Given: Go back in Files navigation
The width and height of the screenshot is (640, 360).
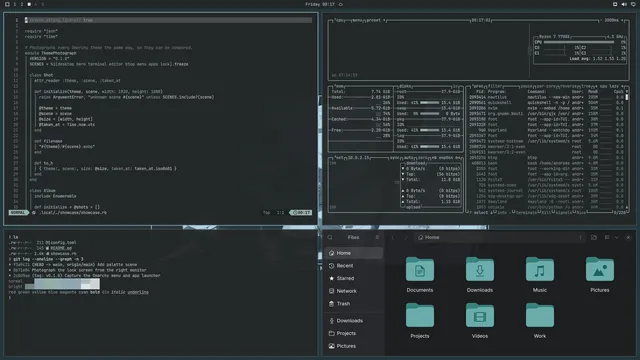Looking at the screenshot, I should (x=393, y=238).
